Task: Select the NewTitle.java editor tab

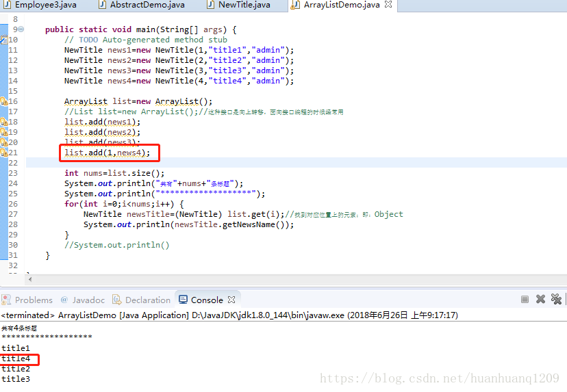Action: point(239,5)
